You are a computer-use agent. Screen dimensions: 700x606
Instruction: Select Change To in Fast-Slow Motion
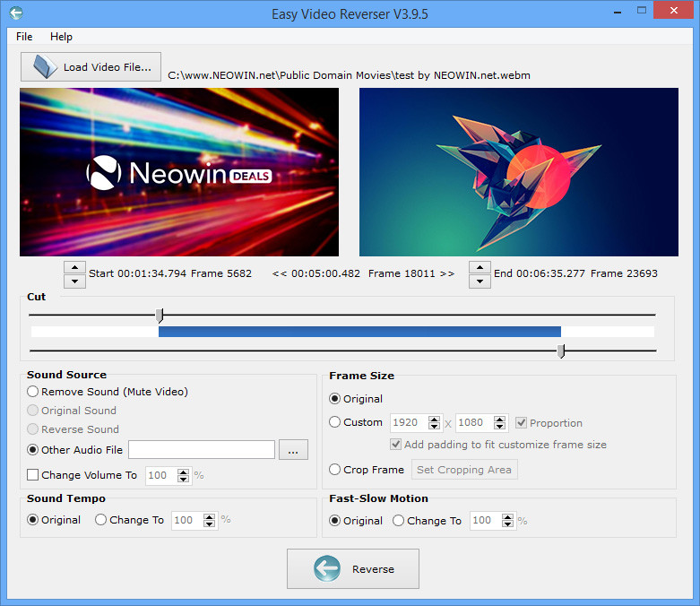[399, 521]
